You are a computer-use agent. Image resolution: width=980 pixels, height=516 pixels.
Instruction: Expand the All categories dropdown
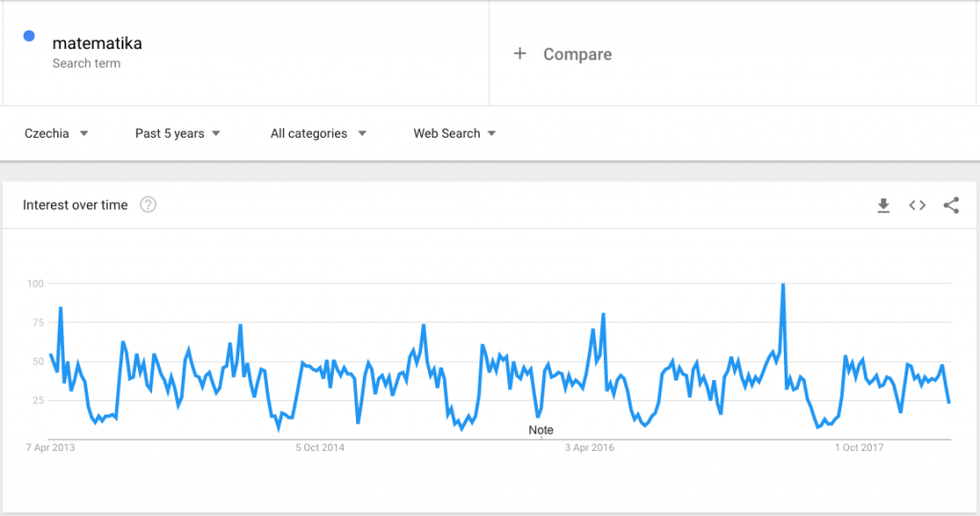click(x=318, y=133)
